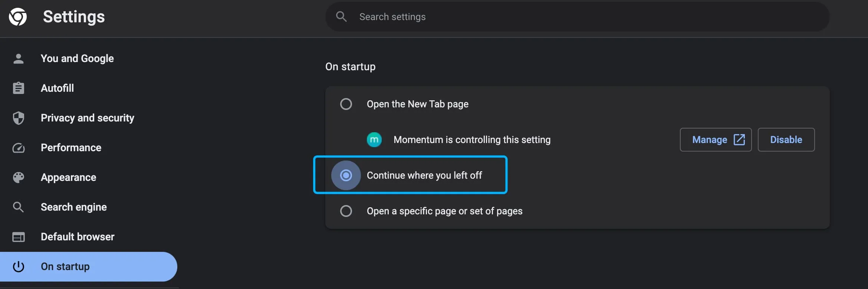Select the Search engine magnifier icon
Image resolution: width=868 pixels, height=289 pixels.
point(18,207)
